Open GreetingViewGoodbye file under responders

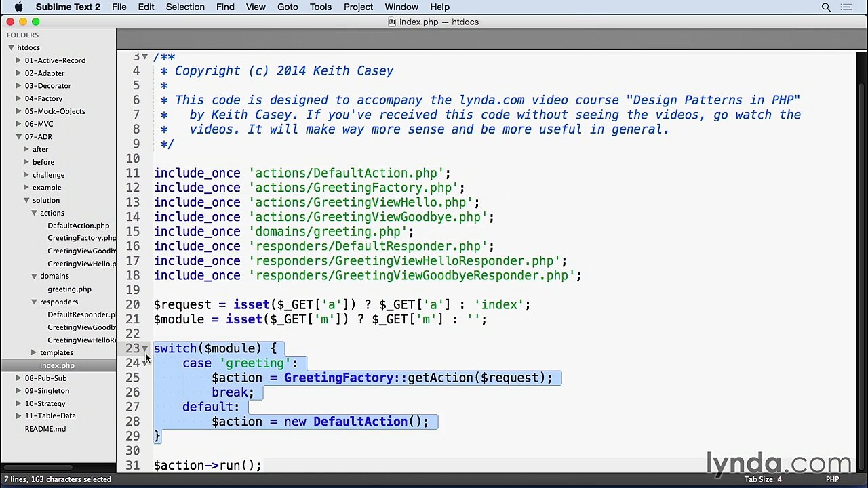pos(81,327)
